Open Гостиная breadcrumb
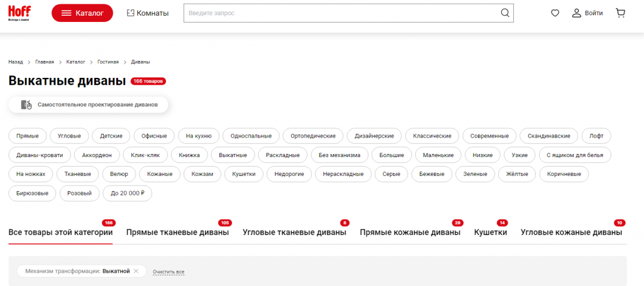This screenshot has width=644, height=286. [x=108, y=62]
